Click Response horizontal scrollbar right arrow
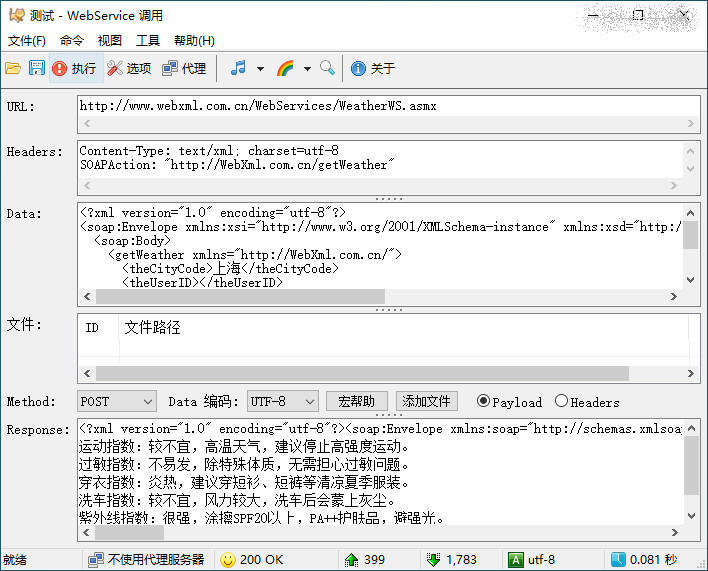This screenshot has height=571, width=708. coord(675,533)
